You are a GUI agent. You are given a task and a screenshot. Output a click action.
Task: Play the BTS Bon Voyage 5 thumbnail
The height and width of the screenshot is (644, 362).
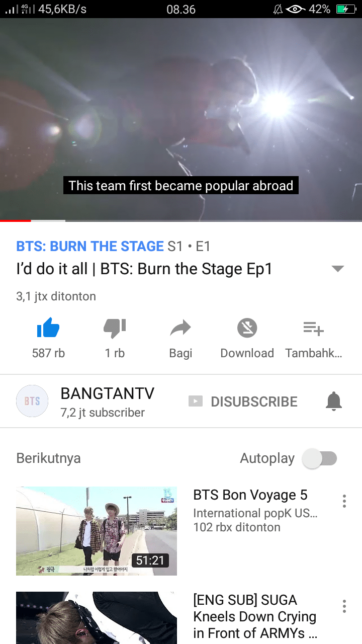tap(97, 531)
